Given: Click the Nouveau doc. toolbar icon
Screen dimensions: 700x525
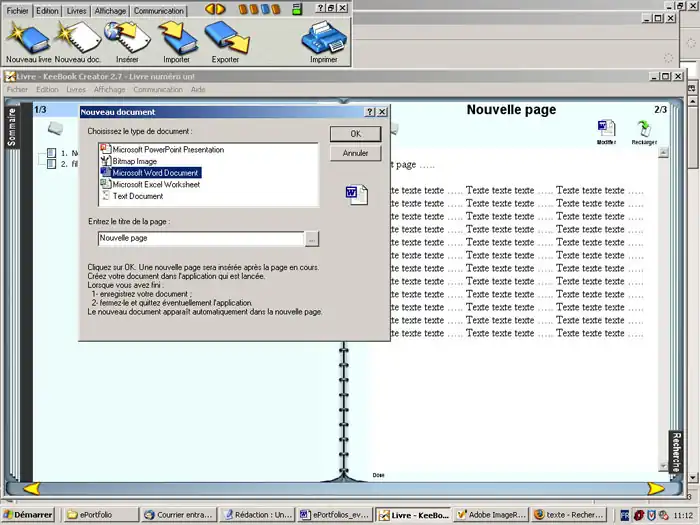Looking at the screenshot, I should coord(78,38).
